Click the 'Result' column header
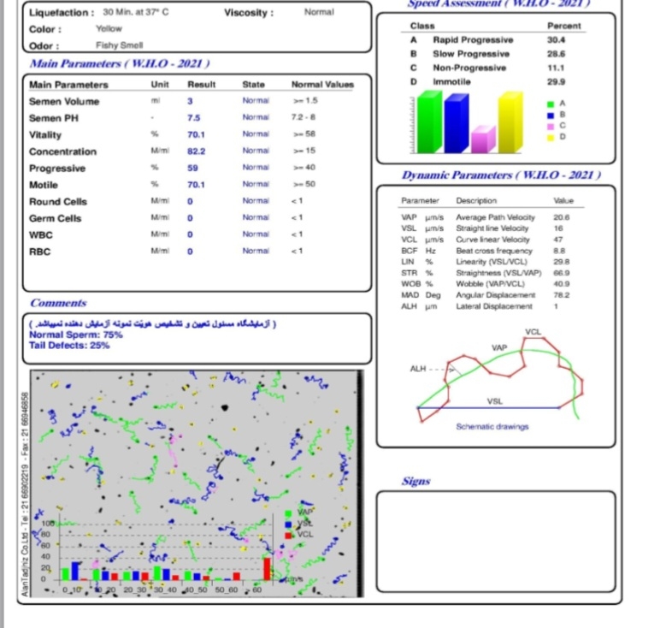This screenshot has width=672, height=628. [x=202, y=85]
